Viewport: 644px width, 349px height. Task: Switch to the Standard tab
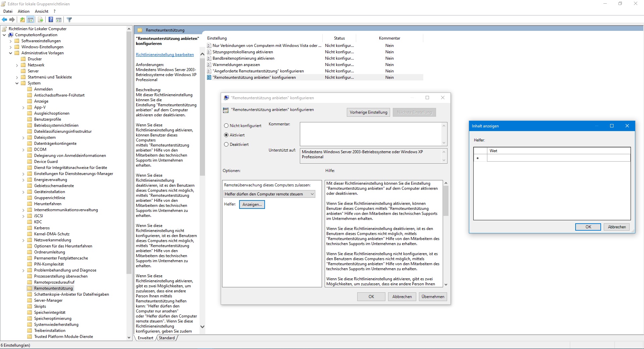pyautogui.click(x=167, y=338)
